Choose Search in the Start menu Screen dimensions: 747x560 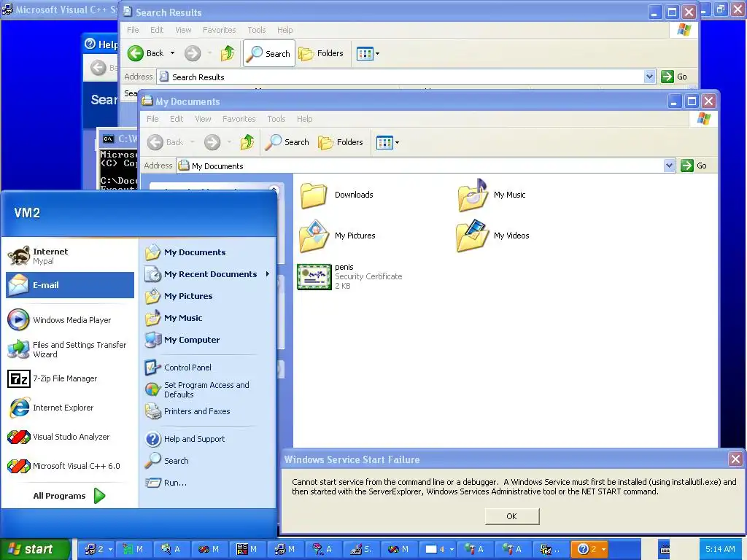(x=208, y=461)
